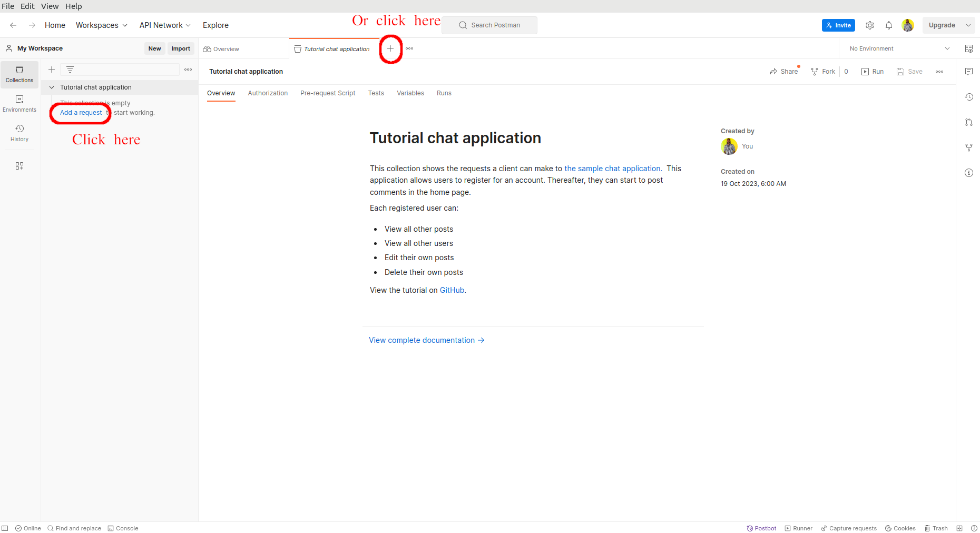Open the comments icon in right sidebar
Image resolution: width=980 pixels, height=533 pixels.
pos(969,72)
